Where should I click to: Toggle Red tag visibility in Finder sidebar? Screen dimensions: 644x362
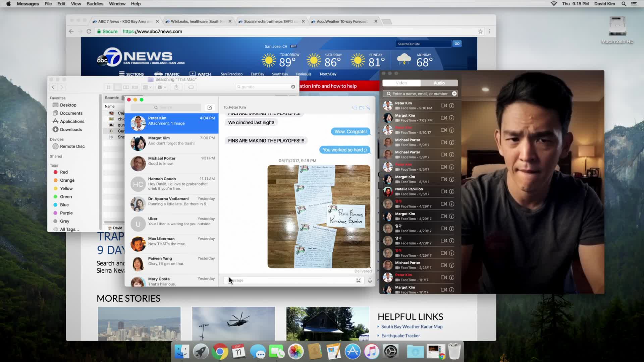point(64,172)
